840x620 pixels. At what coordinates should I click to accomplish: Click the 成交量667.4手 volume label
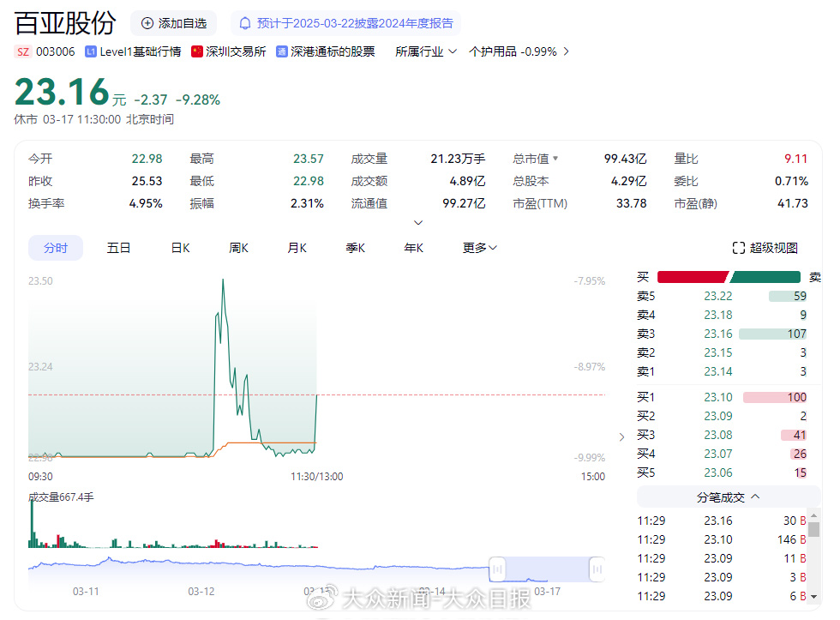click(61, 497)
